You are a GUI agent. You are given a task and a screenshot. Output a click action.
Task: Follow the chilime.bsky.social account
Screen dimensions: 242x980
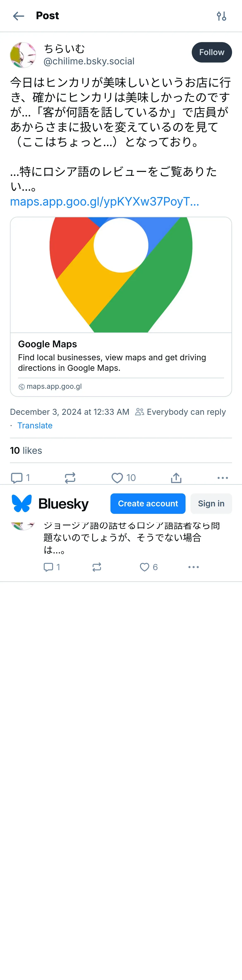(212, 52)
